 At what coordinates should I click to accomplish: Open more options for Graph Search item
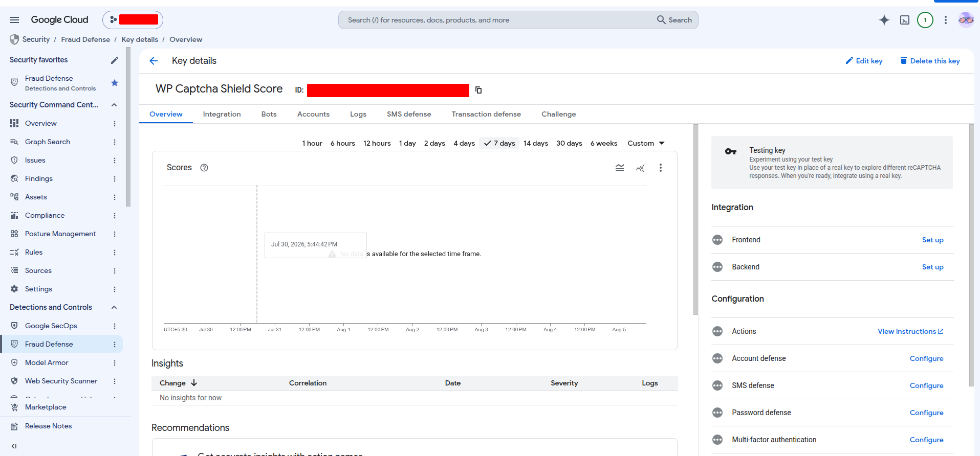(x=115, y=142)
